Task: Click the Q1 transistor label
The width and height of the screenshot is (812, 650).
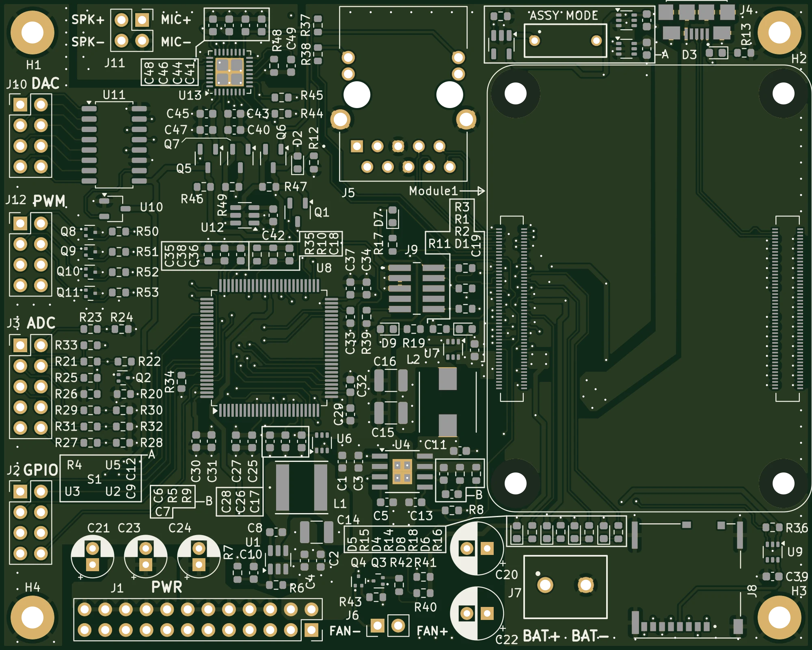Action: pyautogui.click(x=322, y=212)
